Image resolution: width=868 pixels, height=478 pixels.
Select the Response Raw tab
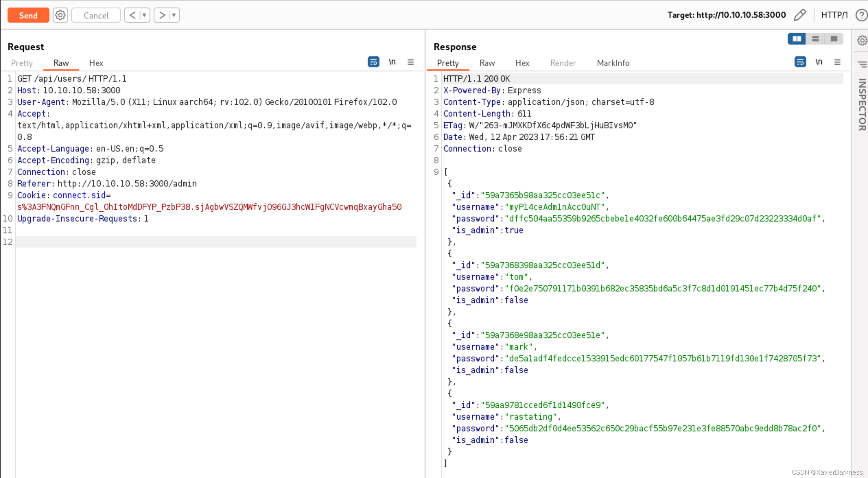point(487,63)
